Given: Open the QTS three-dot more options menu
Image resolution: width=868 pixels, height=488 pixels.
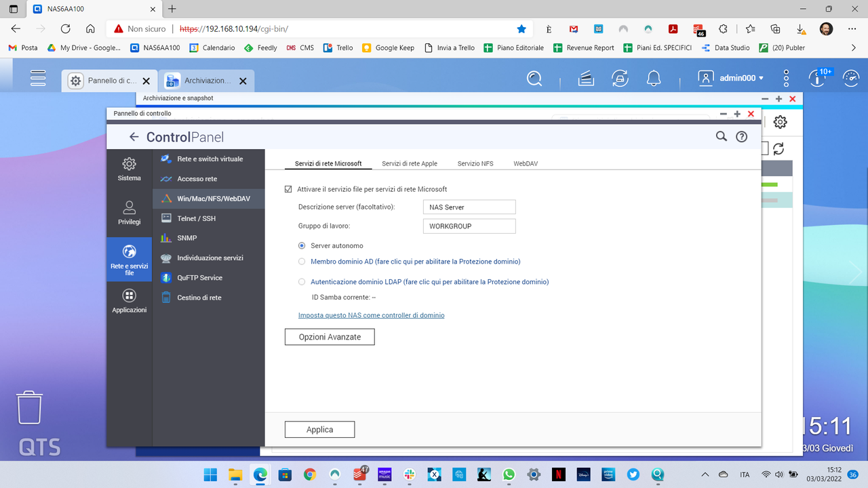Looking at the screenshot, I should point(786,78).
